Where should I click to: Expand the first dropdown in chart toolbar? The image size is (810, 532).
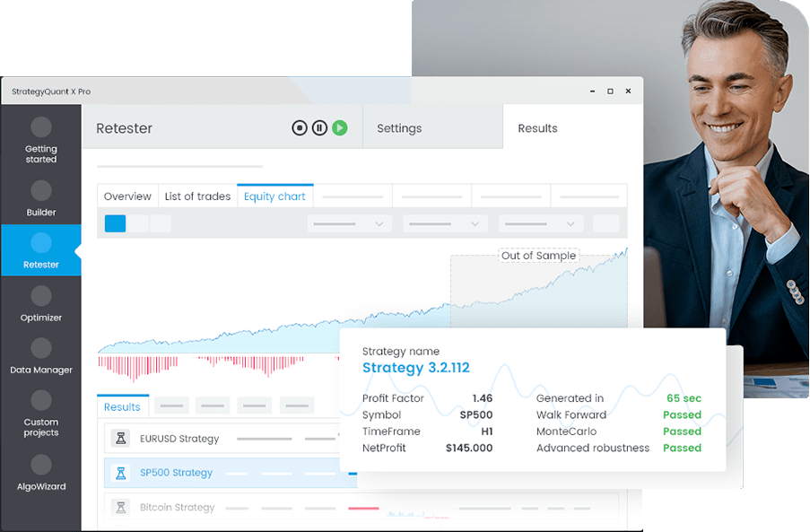coord(350,223)
